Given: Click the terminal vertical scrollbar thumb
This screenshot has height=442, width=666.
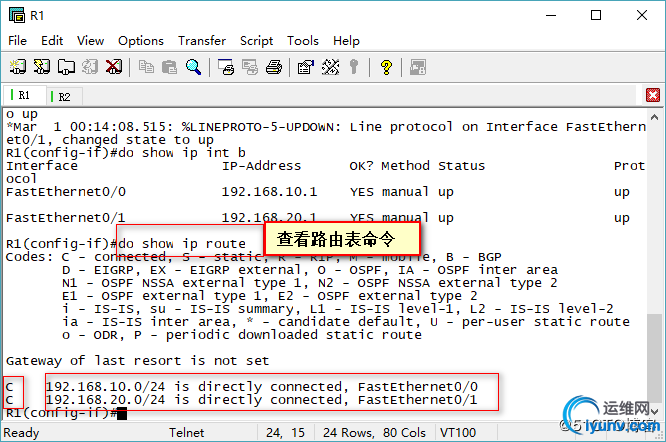Looking at the screenshot, I should (655, 357).
